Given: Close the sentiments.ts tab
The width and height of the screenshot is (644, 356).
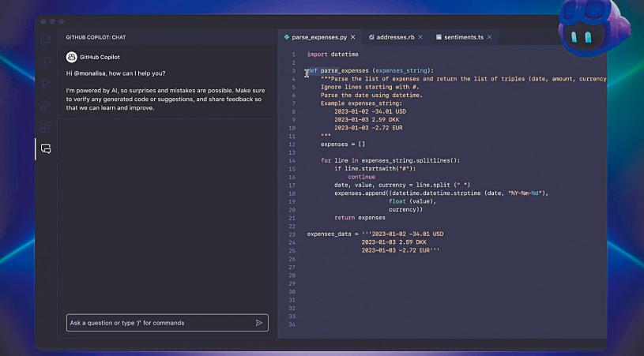Looking at the screenshot, I should click(x=490, y=37).
